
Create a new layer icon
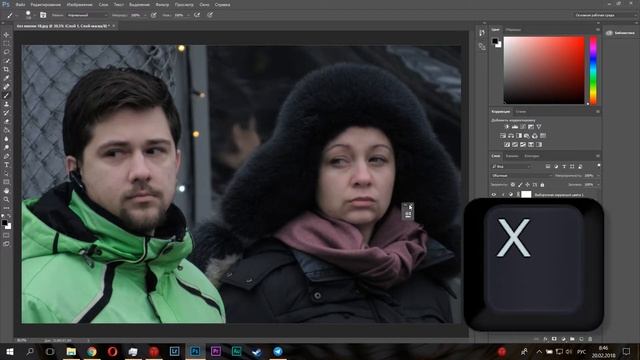point(581,339)
